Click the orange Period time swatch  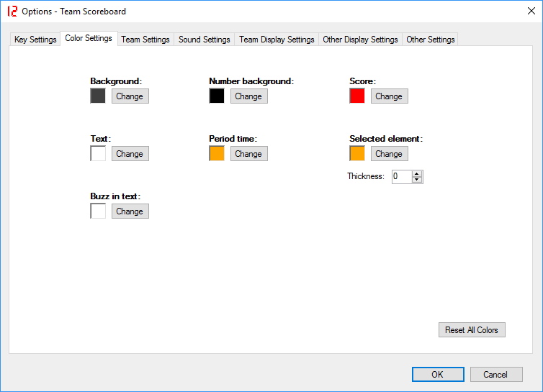tap(217, 153)
